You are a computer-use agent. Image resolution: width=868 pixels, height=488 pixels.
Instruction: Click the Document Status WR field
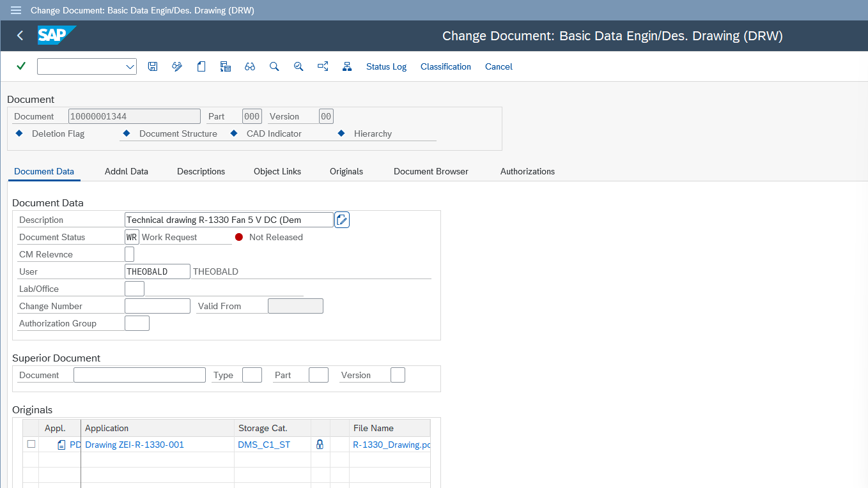(132, 237)
